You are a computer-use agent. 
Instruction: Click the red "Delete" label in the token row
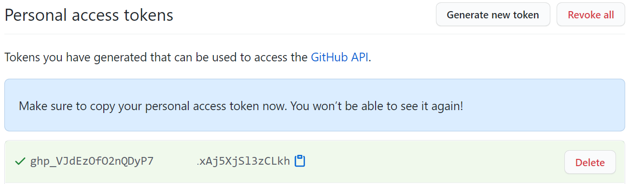tap(590, 163)
